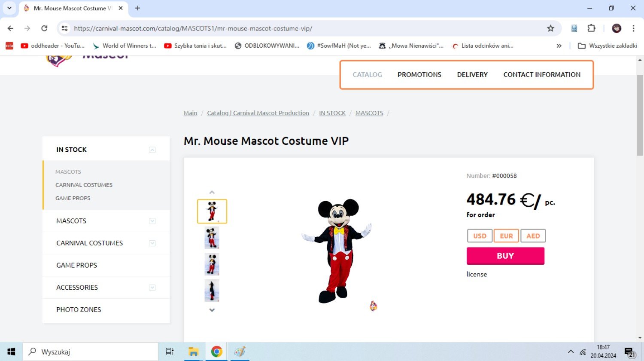644x361 pixels.
Task: Open the Catalog Carnival Mascot Production breadcrumb
Action: coord(258,113)
